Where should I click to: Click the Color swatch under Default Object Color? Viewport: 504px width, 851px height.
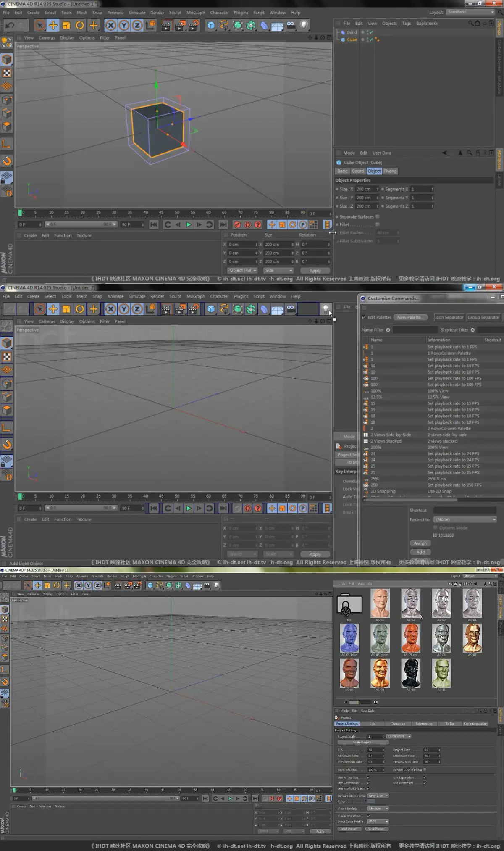pos(371,801)
